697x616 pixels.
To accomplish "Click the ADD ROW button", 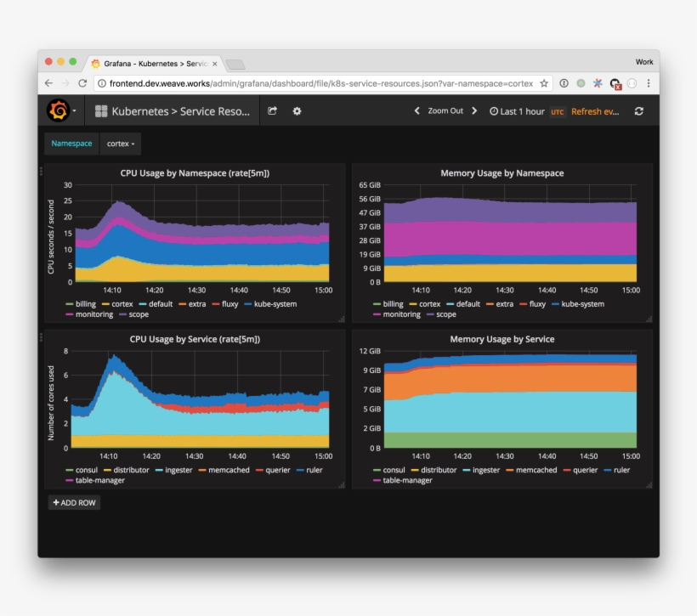I will 74,503.
